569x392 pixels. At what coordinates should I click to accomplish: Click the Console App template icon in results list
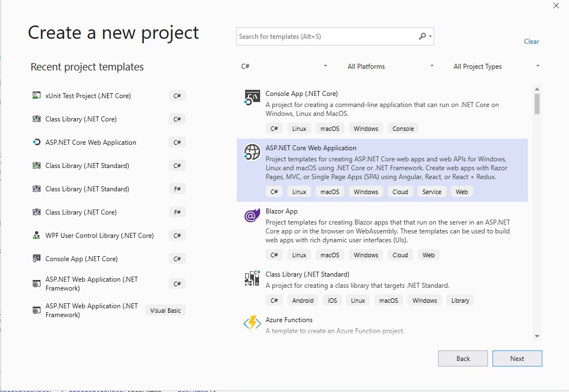click(252, 98)
